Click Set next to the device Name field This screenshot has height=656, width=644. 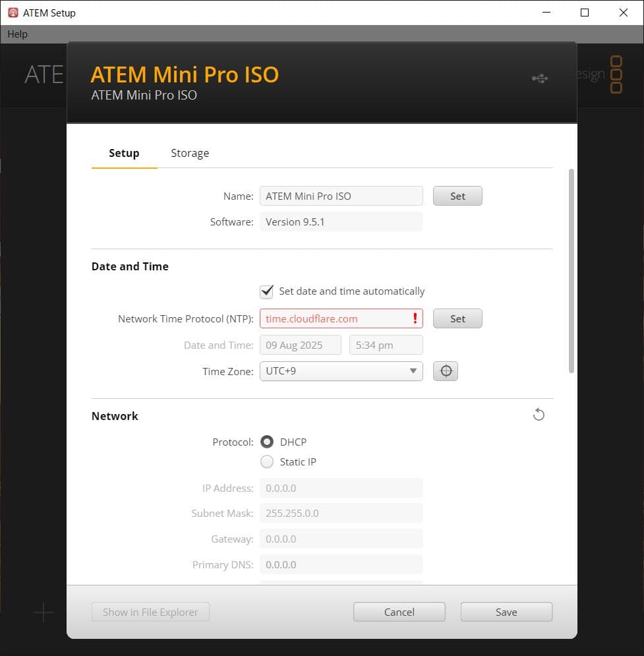pyautogui.click(x=457, y=195)
